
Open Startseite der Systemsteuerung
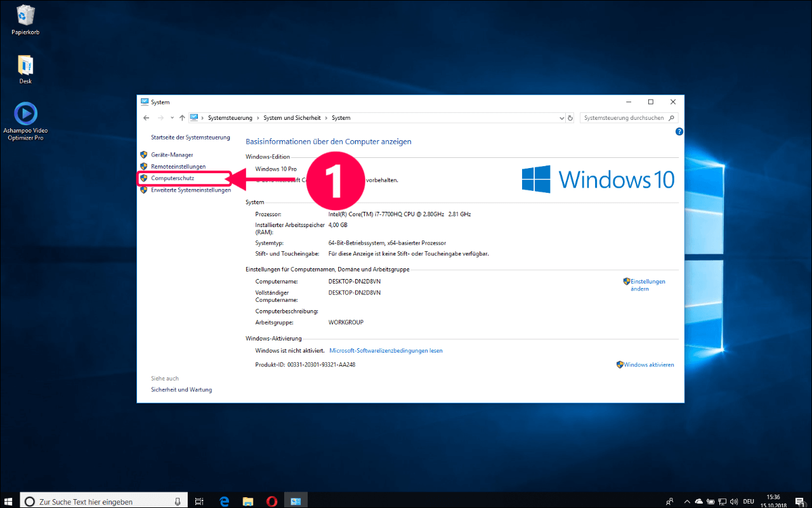[190, 138]
